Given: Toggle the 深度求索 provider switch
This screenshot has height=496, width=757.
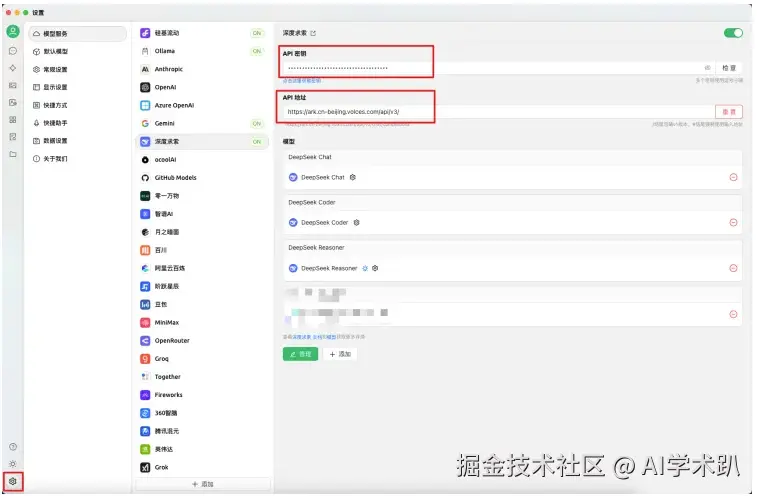Looking at the screenshot, I should pyautogui.click(x=733, y=33).
